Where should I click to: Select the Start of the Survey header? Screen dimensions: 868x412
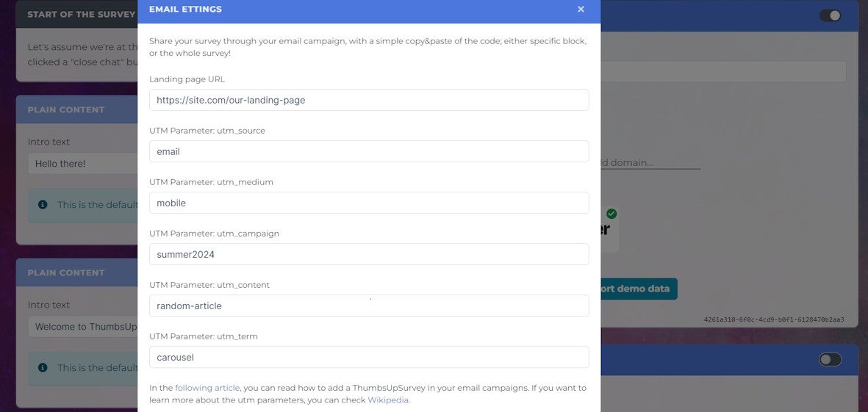pyautogui.click(x=77, y=15)
